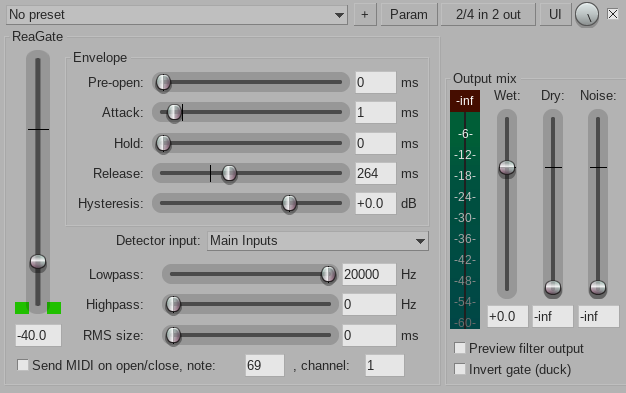Click the Envelope group label
Viewport: 626px width, 393px height.
[x=100, y=58]
